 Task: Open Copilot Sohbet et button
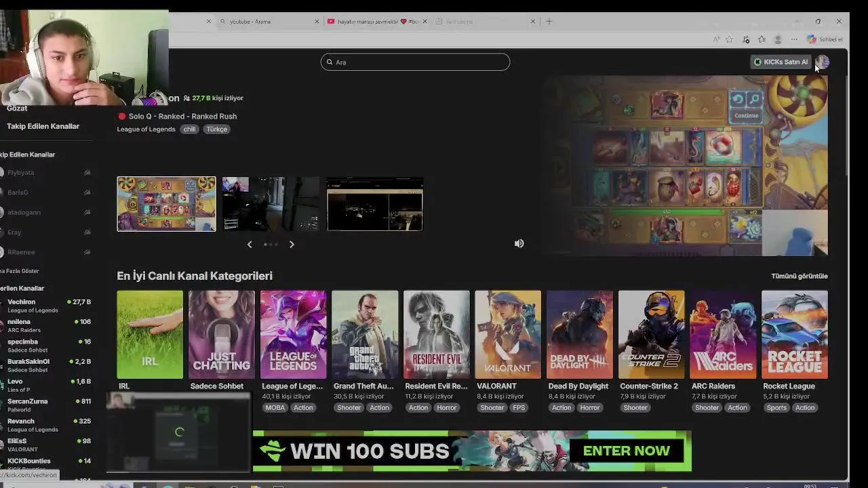click(x=825, y=39)
